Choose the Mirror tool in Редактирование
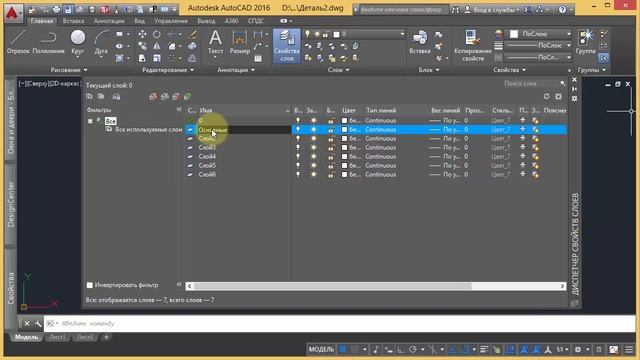 coord(157,46)
